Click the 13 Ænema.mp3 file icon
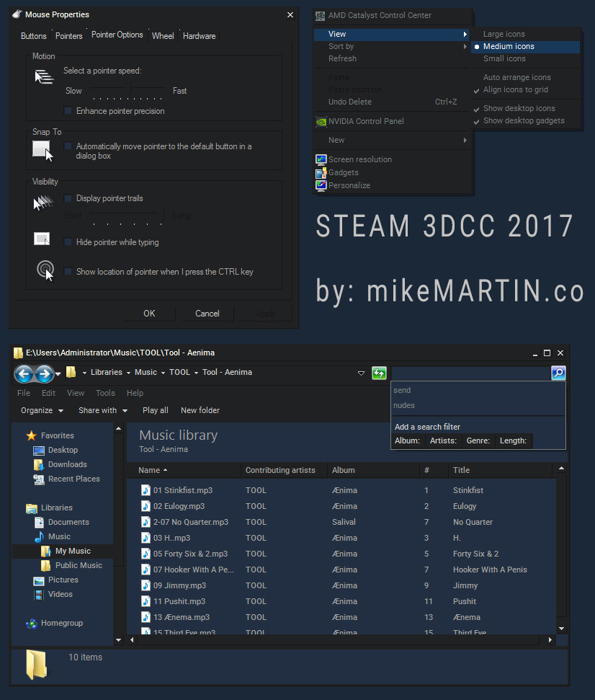This screenshot has height=700, width=595. [146, 617]
